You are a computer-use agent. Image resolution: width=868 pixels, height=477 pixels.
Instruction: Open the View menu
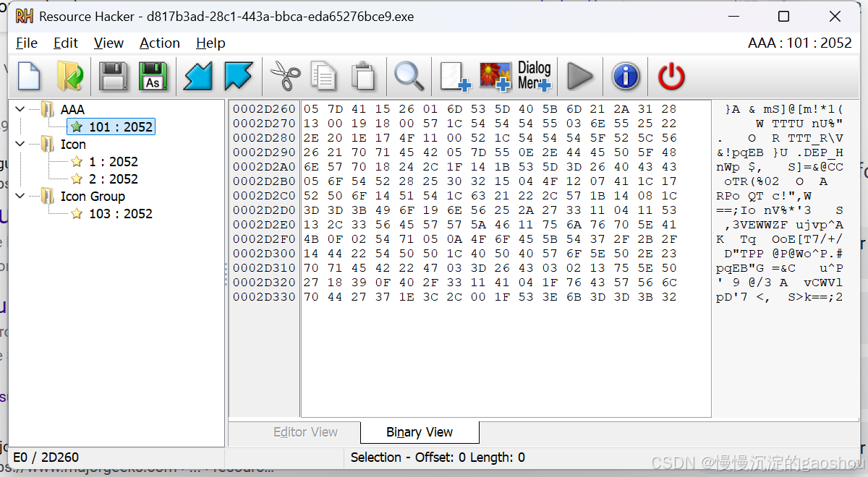pyautogui.click(x=109, y=43)
